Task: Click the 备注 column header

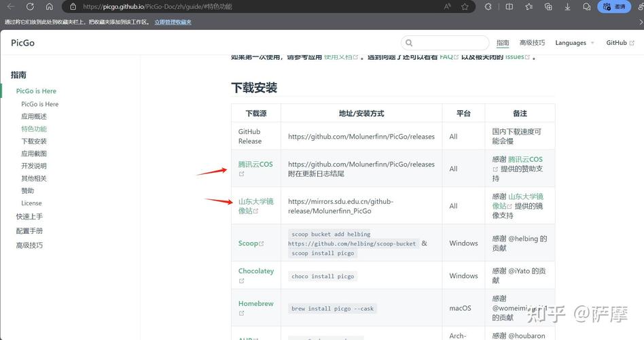Action: click(x=520, y=114)
